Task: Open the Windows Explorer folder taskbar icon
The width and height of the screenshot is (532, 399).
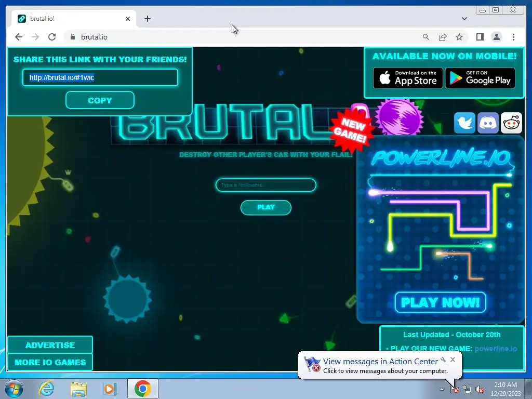Action: 78,389
